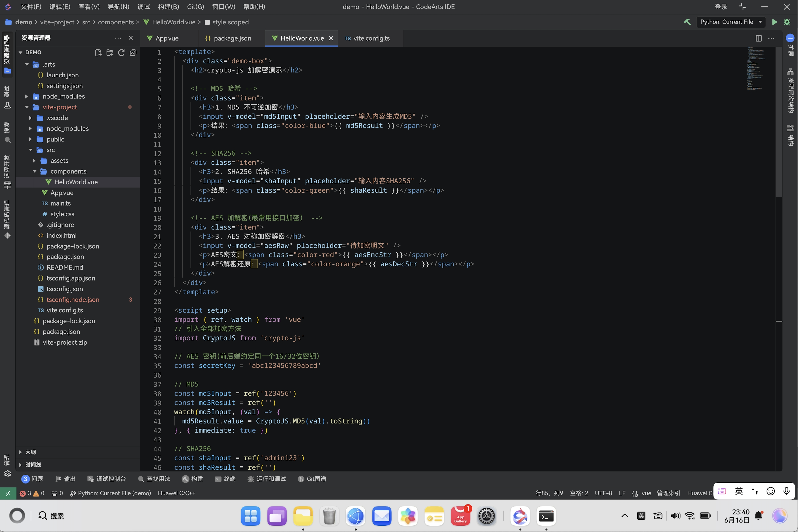Click the remote connection icon in status bar

coord(8,493)
